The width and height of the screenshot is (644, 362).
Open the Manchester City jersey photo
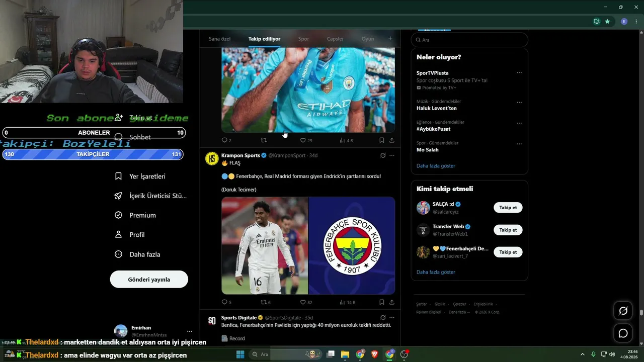pos(308,90)
